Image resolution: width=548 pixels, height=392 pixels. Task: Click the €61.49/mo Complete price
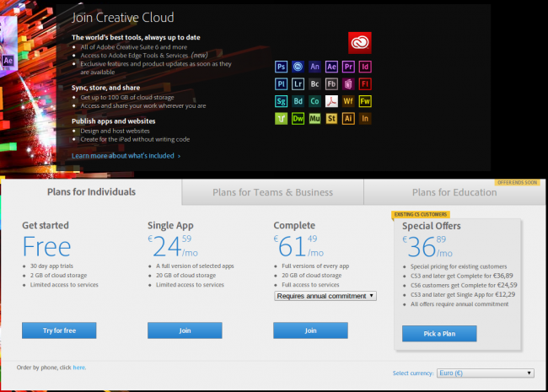point(298,246)
